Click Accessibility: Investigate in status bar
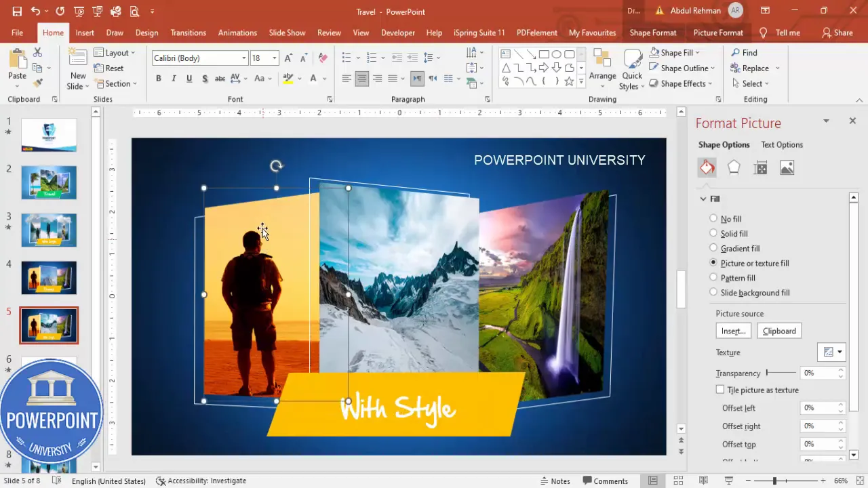The image size is (868, 488). [201, 481]
